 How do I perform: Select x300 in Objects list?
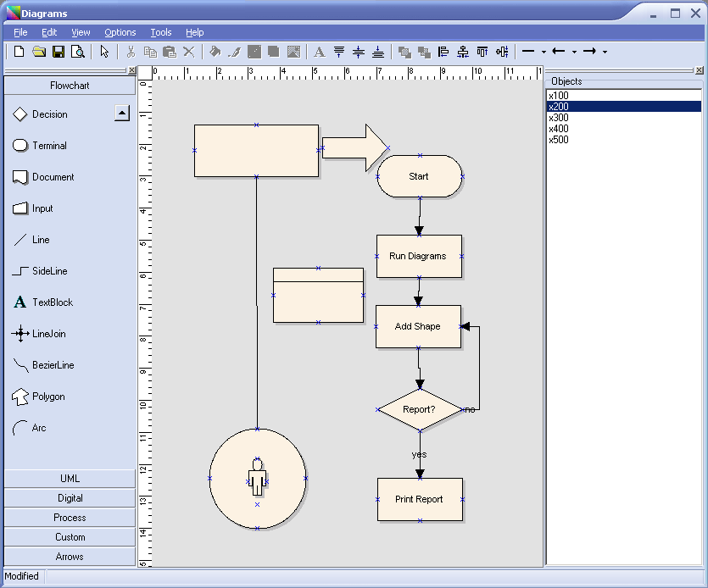(x=623, y=118)
